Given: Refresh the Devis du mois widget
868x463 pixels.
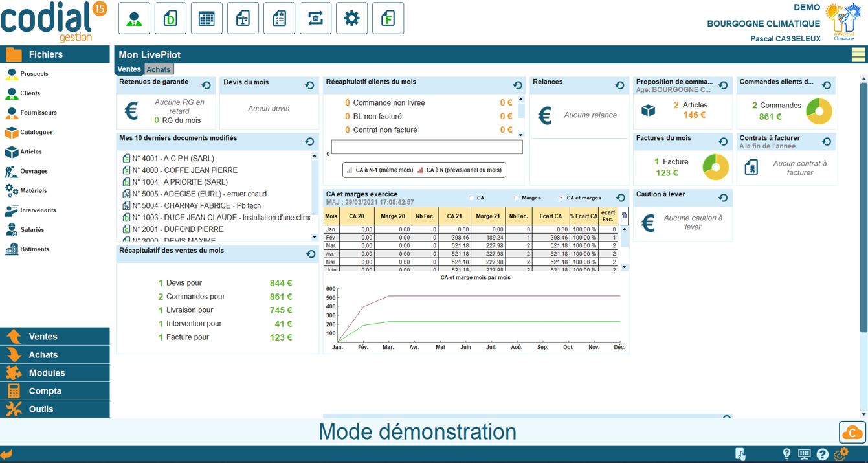Looking at the screenshot, I should (x=309, y=85).
